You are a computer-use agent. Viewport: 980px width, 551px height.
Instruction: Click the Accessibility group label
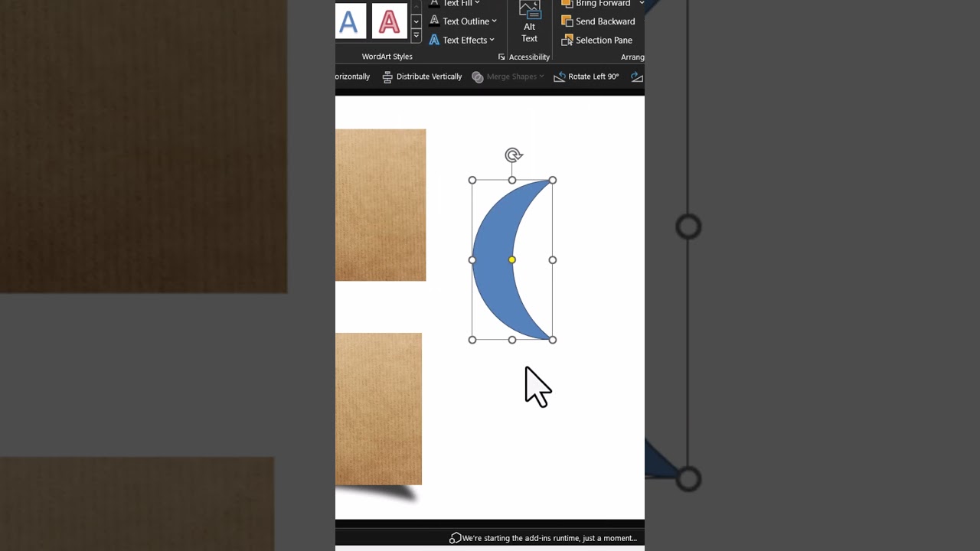(x=529, y=57)
